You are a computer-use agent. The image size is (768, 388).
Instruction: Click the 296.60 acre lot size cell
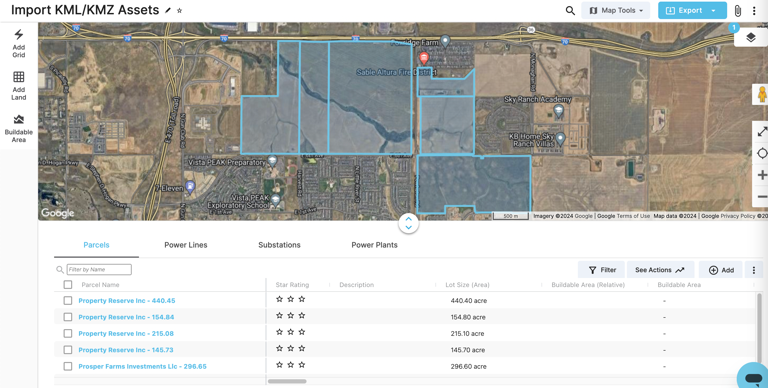(469, 366)
